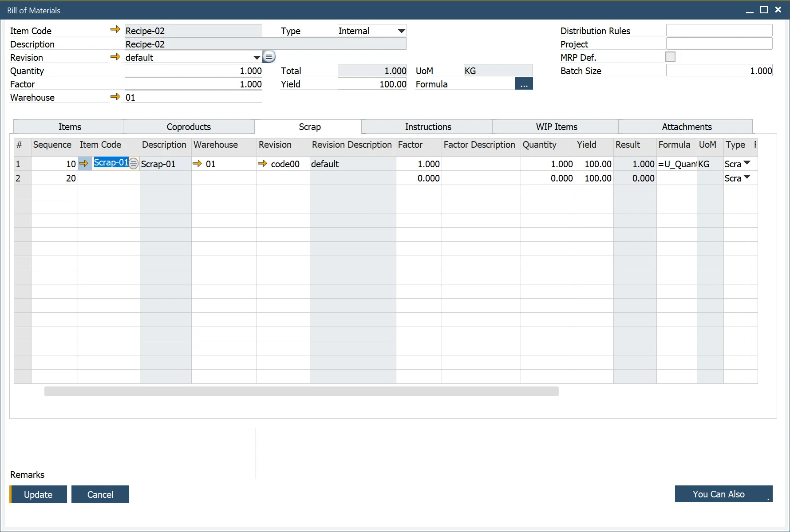
Task: Click the horizontal scrollbar under the grid
Action: [x=301, y=391]
